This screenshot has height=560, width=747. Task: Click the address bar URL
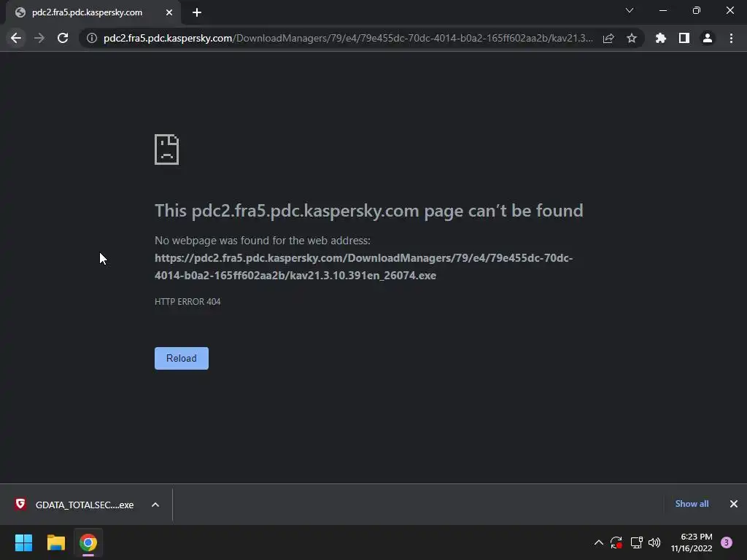[x=348, y=38]
